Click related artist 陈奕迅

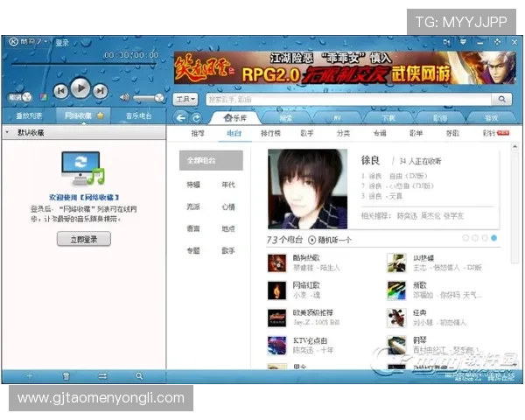pyautogui.click(x=407, y=216)
